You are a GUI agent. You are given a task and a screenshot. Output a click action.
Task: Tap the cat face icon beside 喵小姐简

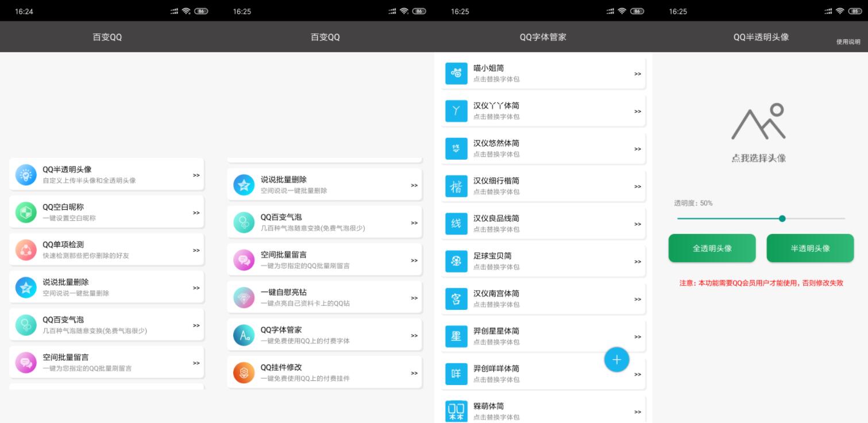456,74
